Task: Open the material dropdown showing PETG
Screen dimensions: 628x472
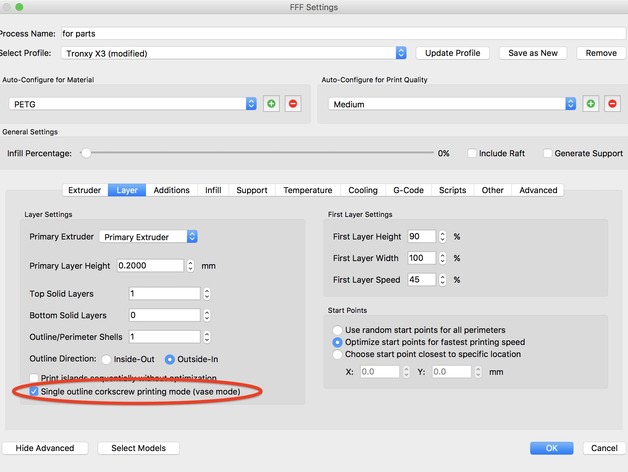Action: coord(251,103)
